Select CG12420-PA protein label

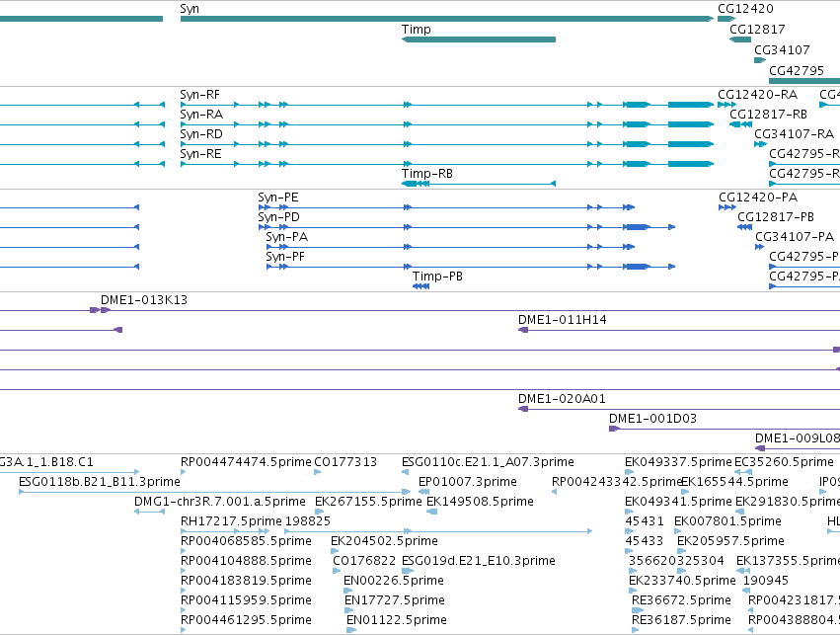tap(758, 198)
